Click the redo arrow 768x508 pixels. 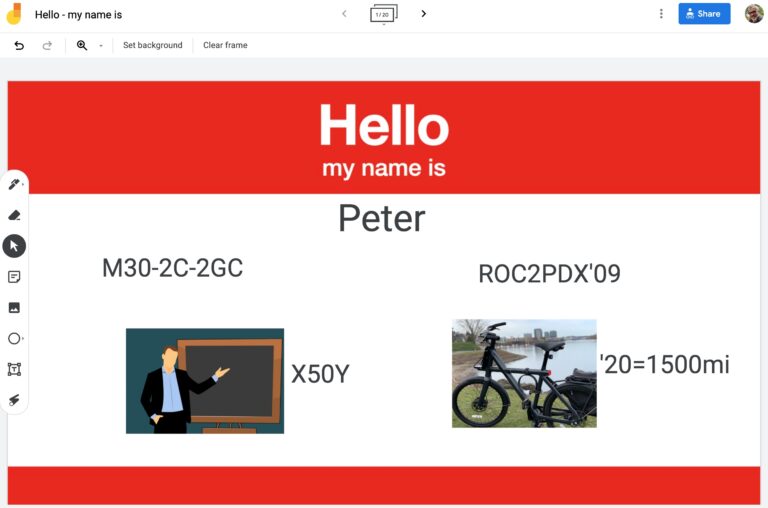point(47,46)
